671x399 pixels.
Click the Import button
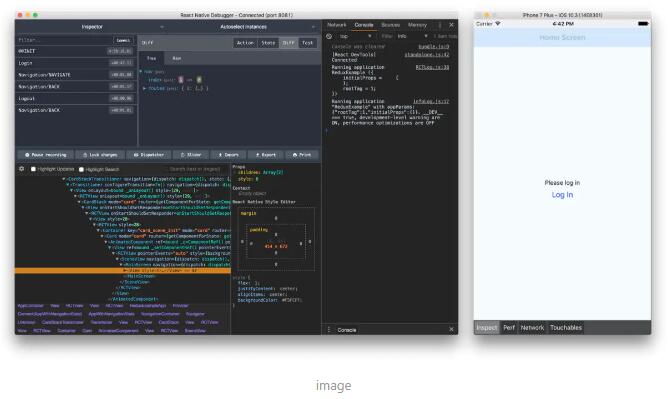tap(229, 155)
